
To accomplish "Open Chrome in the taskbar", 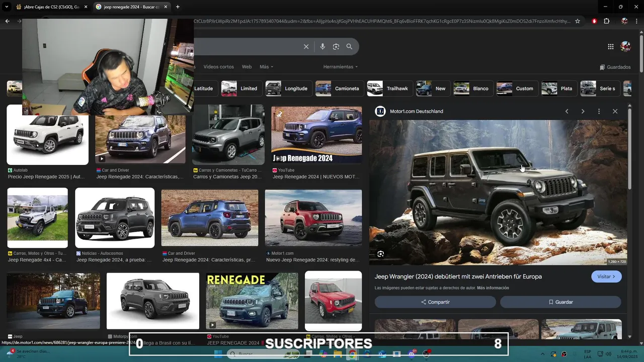I will (x=353, y=354).
